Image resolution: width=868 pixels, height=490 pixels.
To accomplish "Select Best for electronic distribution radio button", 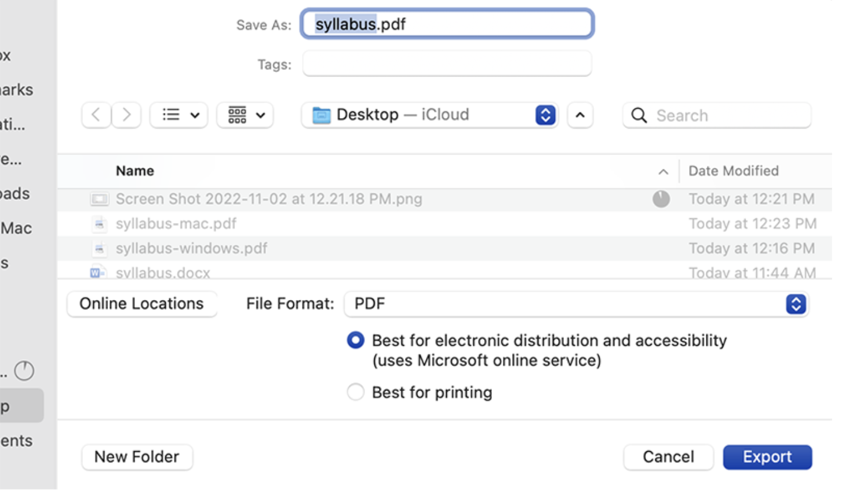I will (x=355, y=340).
